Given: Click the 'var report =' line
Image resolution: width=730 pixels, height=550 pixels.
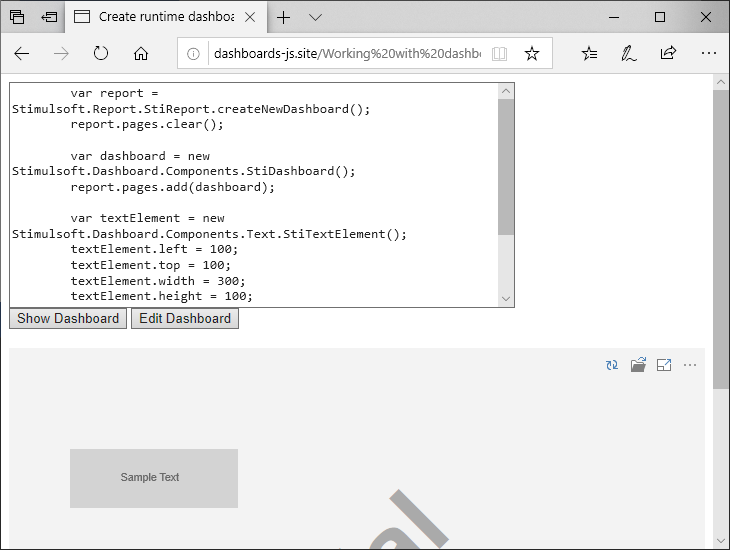Looking at the screenshot, I should pyautogui.click(x=115, y=93).
